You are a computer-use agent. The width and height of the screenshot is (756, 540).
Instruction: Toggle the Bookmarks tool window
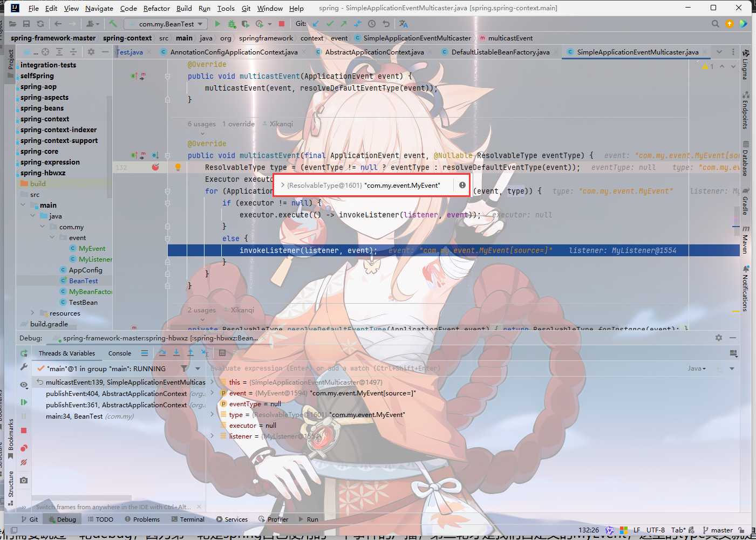pos(11,440)
